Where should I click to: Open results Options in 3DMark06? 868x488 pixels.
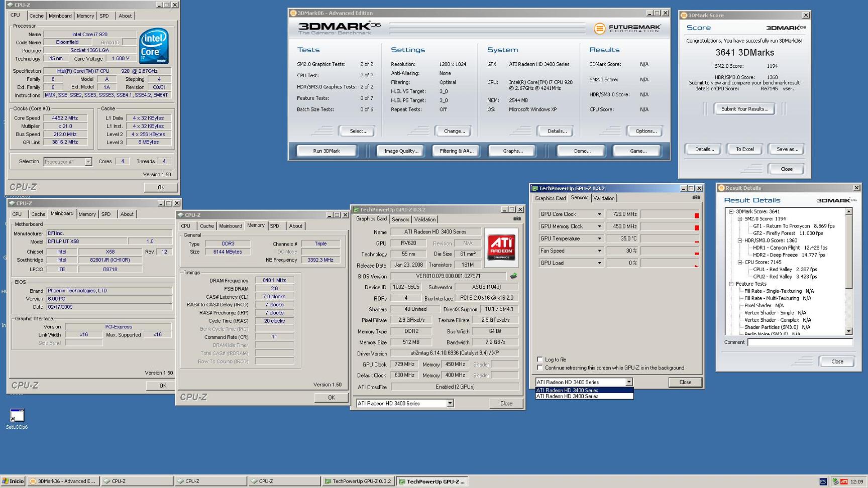pos(645,131)
